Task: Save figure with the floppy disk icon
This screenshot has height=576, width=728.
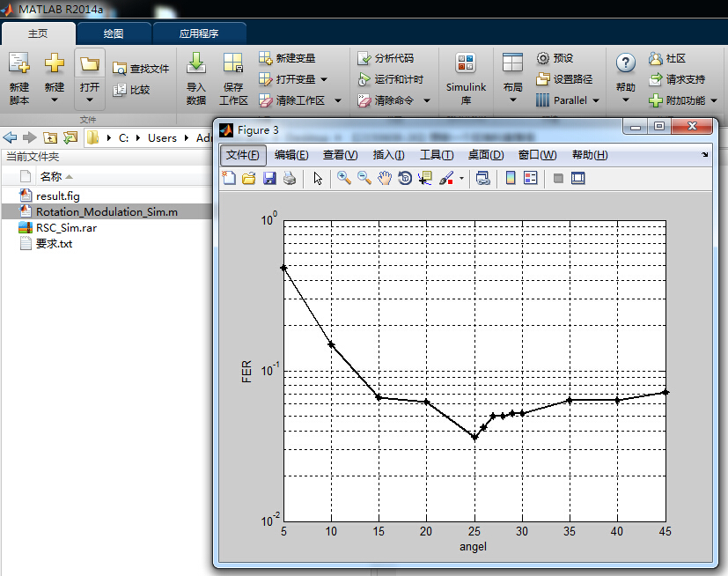Action: 269,178
